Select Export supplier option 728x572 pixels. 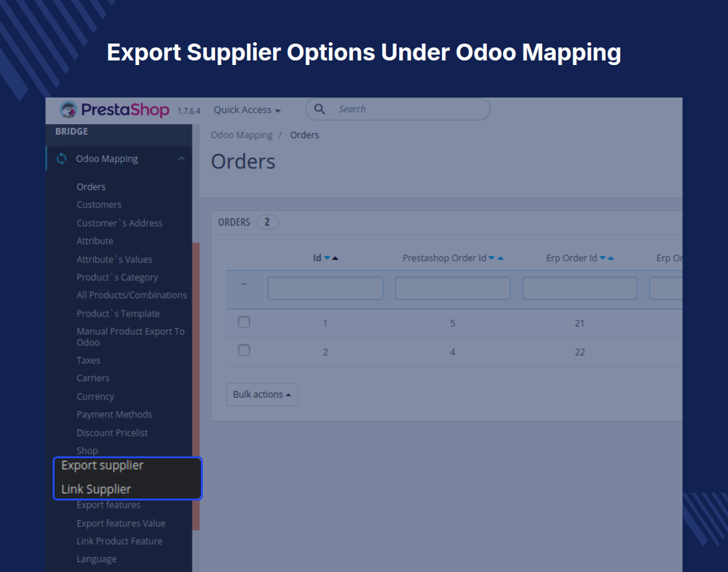point(102,465)
